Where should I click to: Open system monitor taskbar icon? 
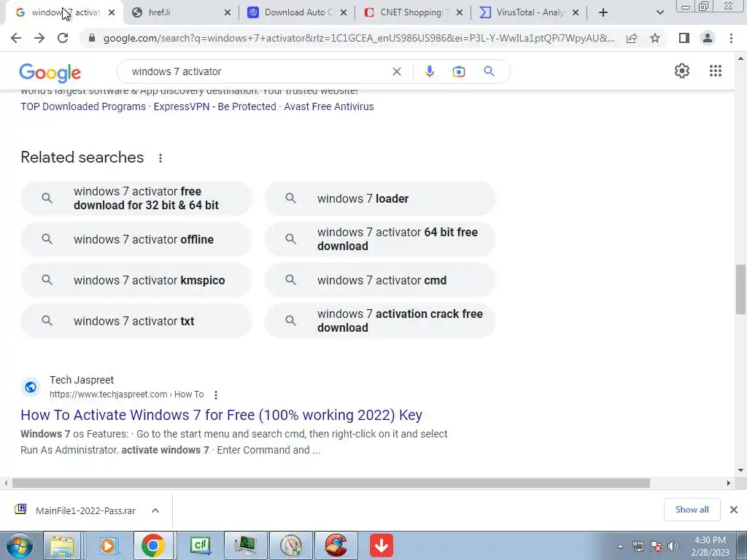pyautogui.click(x=245, y=545)
